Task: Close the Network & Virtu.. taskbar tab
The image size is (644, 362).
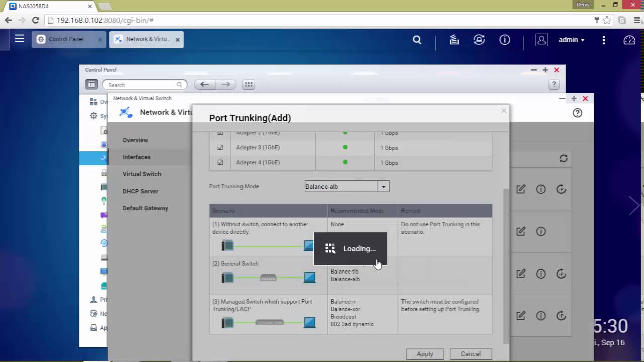Action: coord(177,40)
